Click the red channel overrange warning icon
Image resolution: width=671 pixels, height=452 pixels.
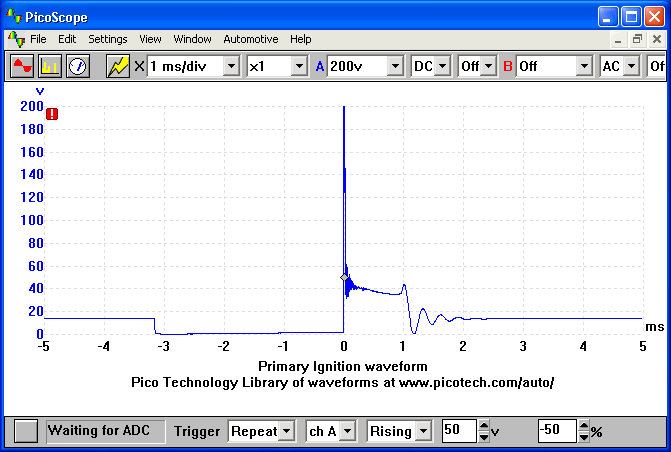pyautogui.click(x=52, y=114)
